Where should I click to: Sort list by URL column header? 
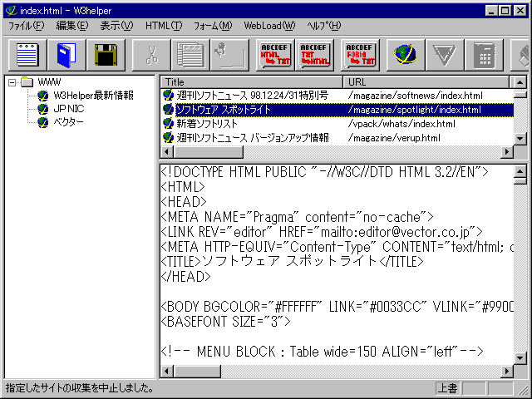[426, 82]
